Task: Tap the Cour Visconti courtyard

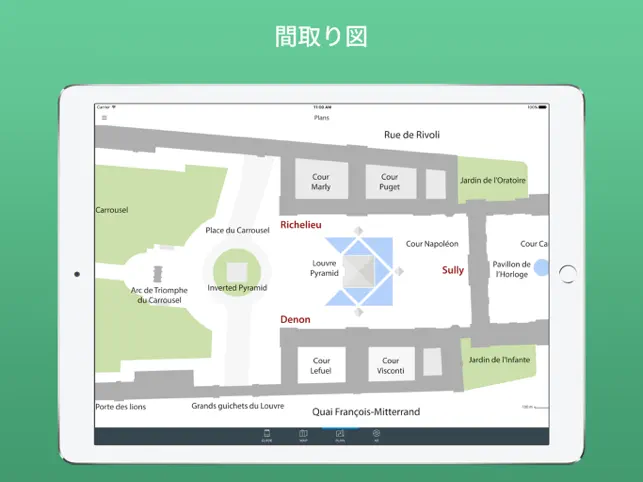Action: pyautogui.click(x=391, y=364)
